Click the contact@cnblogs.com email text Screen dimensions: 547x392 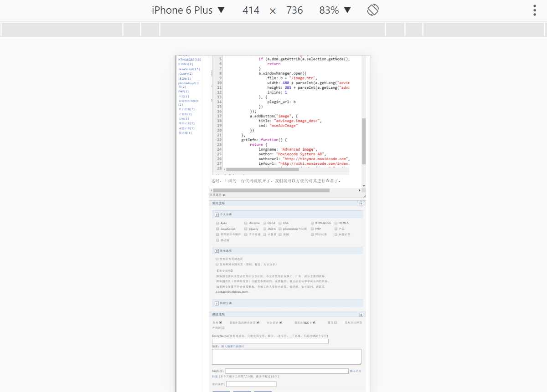[x=232, y=291]
